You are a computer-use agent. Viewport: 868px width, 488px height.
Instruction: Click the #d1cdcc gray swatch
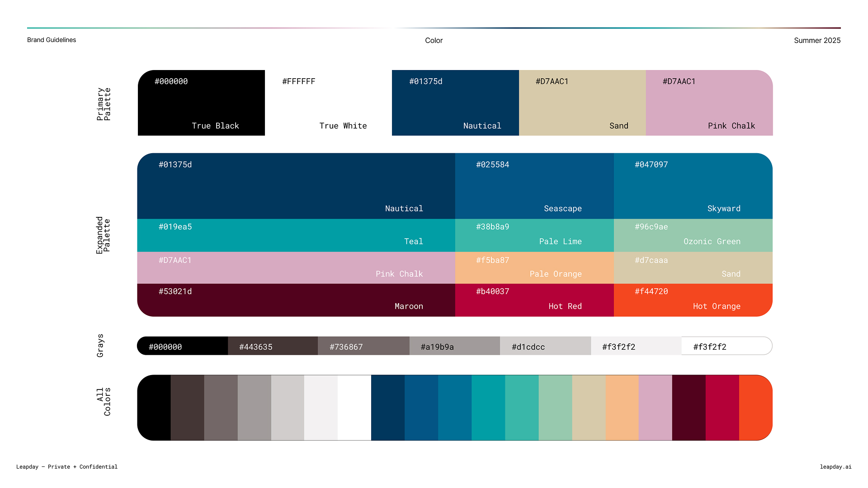(545, 346)
